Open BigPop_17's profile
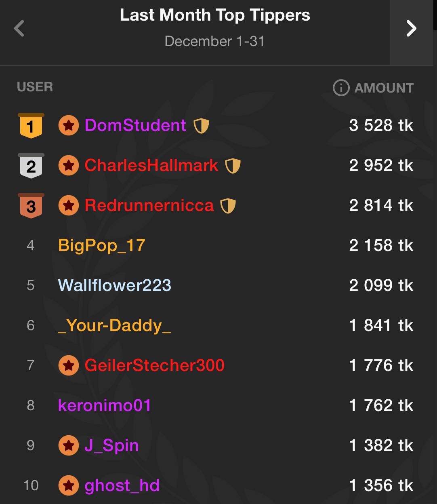 pyautogui.click(x=101, y=245)
